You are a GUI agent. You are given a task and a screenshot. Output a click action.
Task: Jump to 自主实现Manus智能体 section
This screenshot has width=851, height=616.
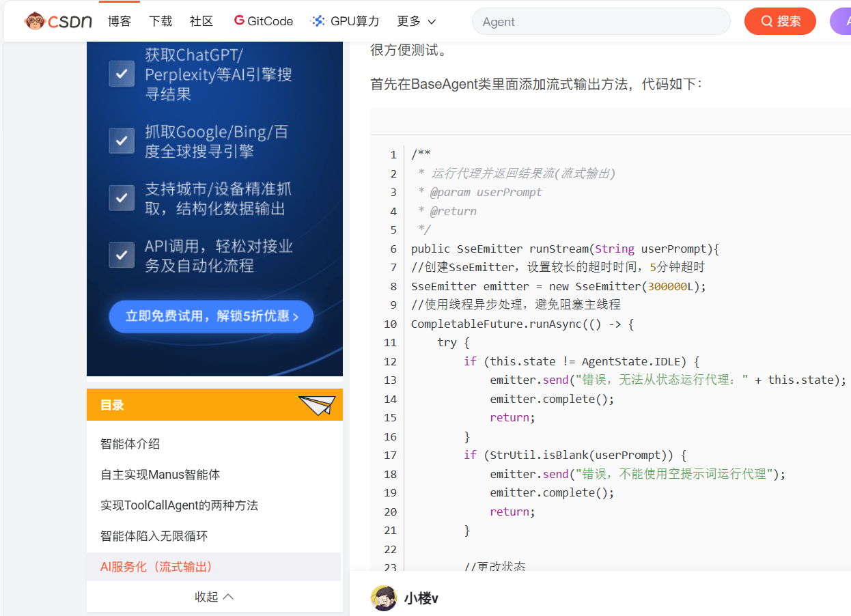(160, 475)
